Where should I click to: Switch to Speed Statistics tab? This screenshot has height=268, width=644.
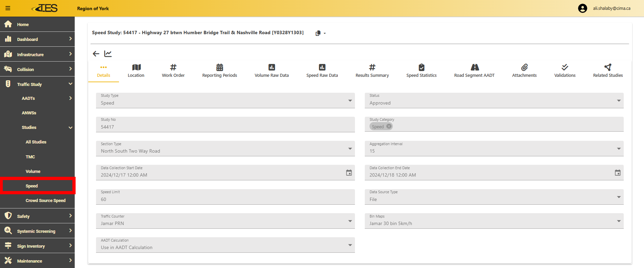coord(421,71)
